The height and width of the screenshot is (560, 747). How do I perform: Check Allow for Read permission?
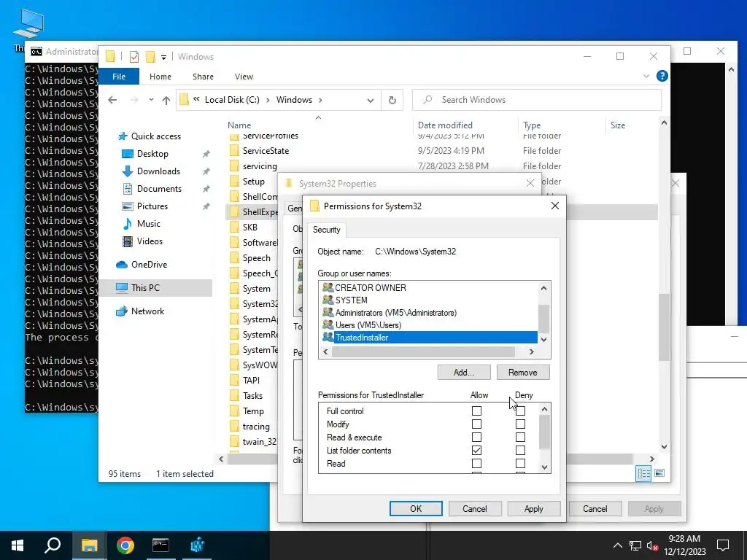476,463
